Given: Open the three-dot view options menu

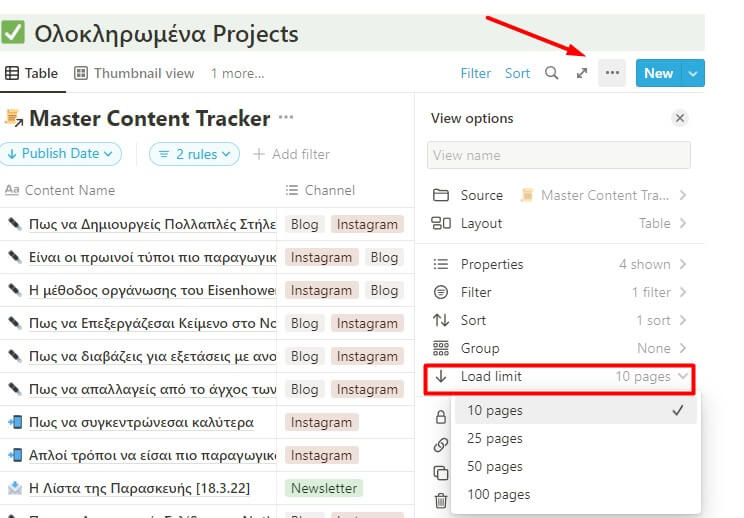Looking at the screenshot, I should pos(612,73).
